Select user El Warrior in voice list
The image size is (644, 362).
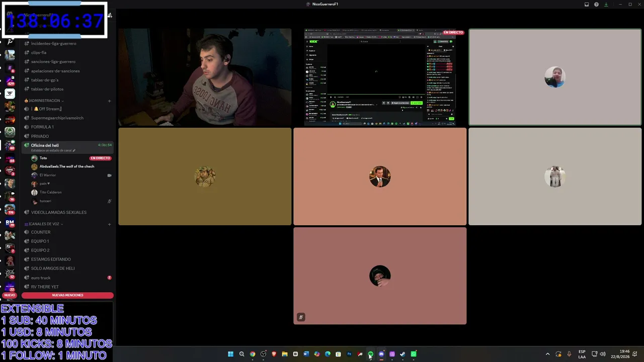(48, 175)
